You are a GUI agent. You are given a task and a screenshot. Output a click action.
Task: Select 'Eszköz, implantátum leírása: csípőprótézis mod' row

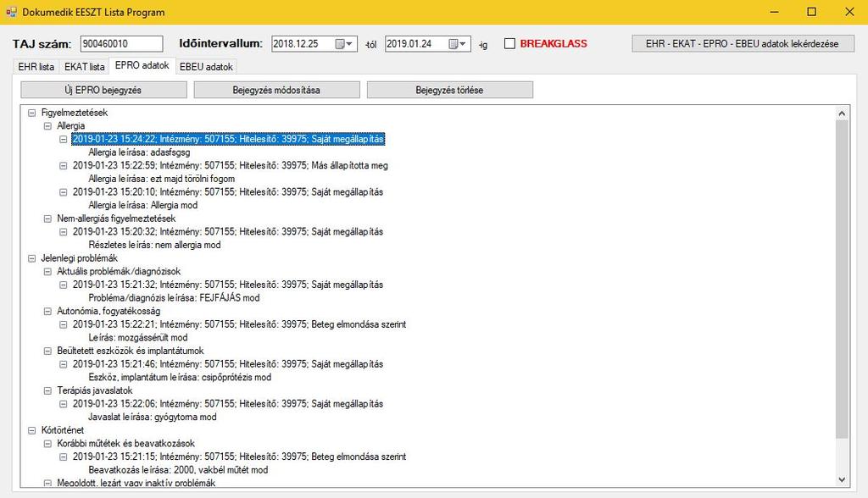coord(180,378)
